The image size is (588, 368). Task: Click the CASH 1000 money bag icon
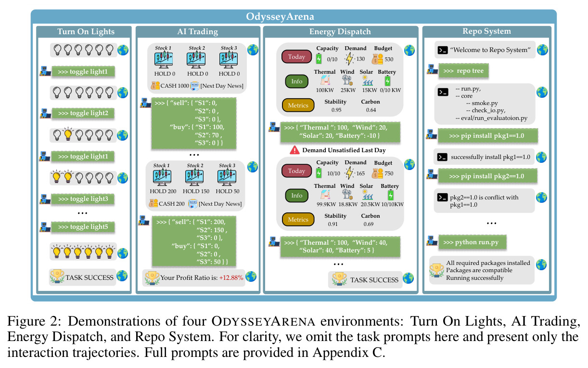click(x=155, y=86)
